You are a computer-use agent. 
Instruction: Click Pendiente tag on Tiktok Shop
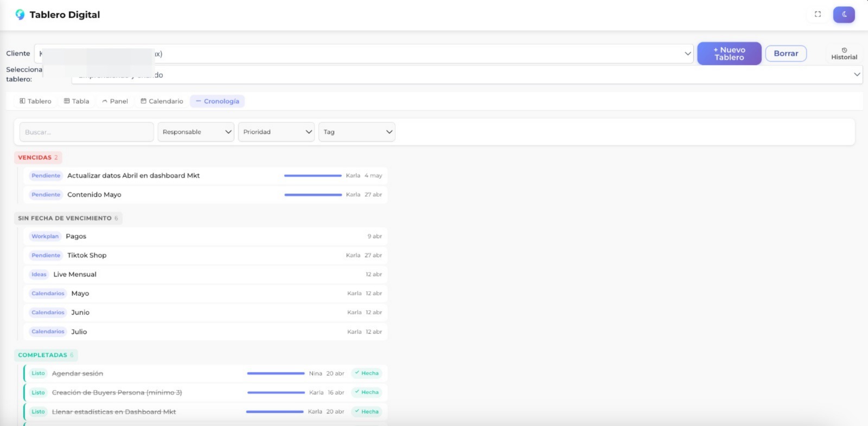tap(46, 256)
